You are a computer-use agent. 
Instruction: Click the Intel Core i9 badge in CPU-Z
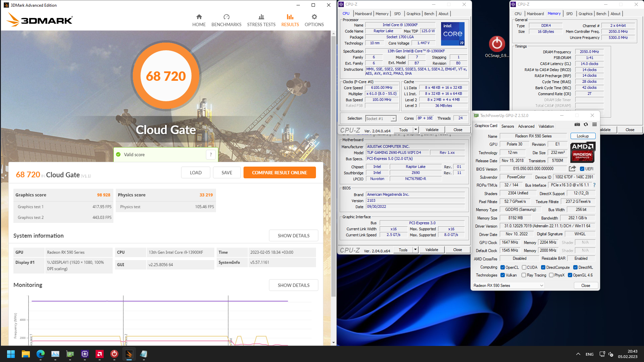[x=452, y=34]
